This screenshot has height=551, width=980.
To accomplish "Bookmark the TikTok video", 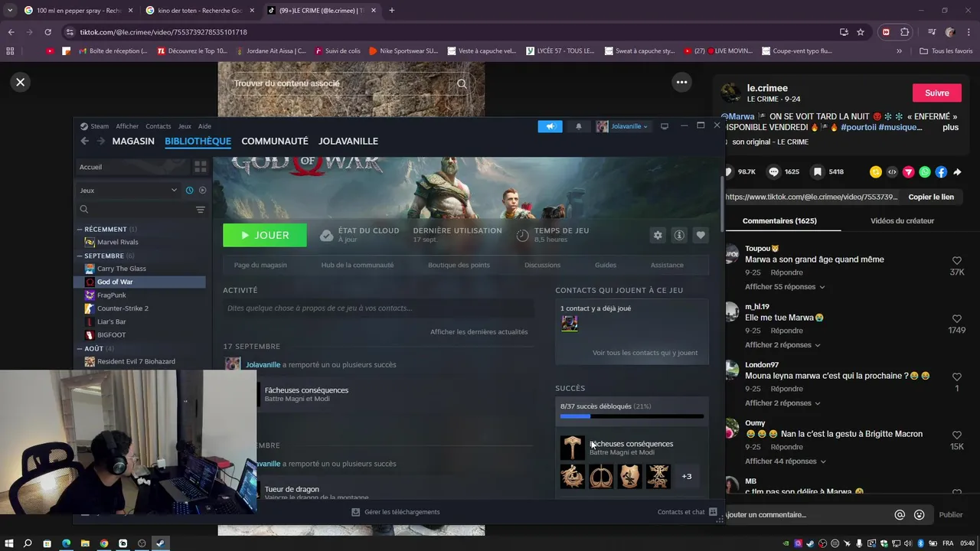I will coord(818,172).
